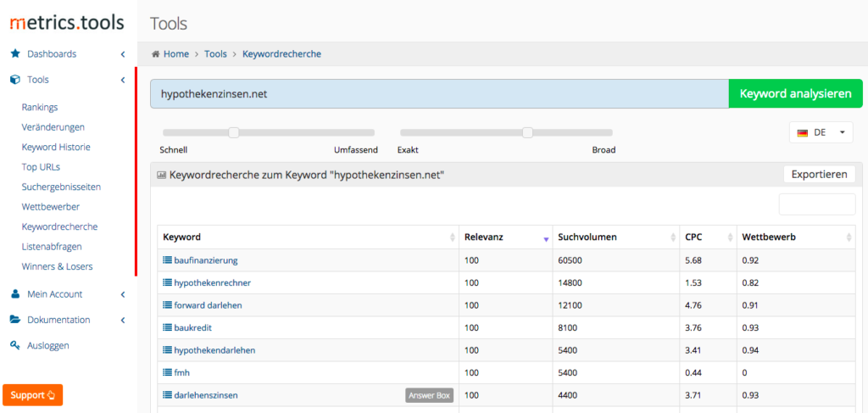Image resolution: width=868 pixels, height=413 pixels.
Task: Click Suchvolumen value 12100
Action: coord(570,305)
